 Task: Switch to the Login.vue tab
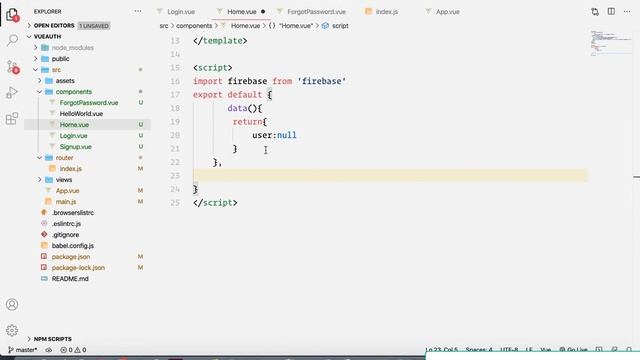(181, 12)
